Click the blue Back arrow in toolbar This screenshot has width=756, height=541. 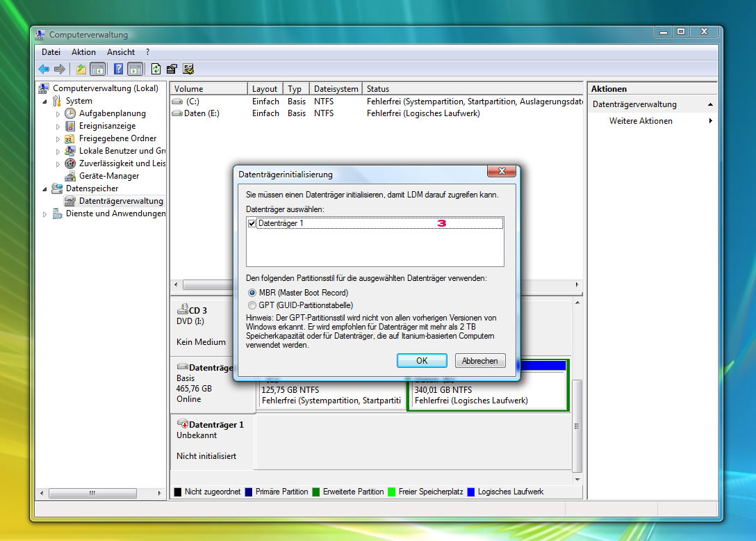pos(44,69)
